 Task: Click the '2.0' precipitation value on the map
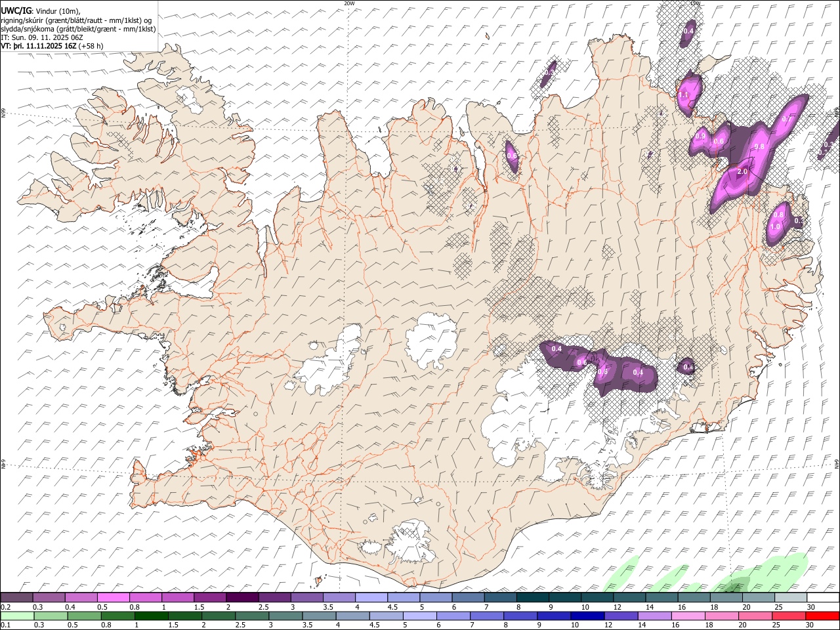point(742,172)
